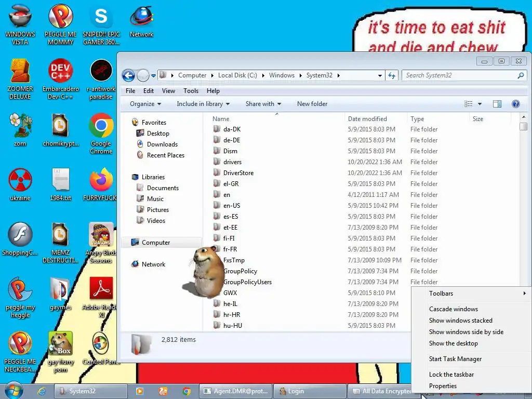Select Downloads in the navigation pane
The width and height of the screenshot is (532, 399).
tap(162, 144)
